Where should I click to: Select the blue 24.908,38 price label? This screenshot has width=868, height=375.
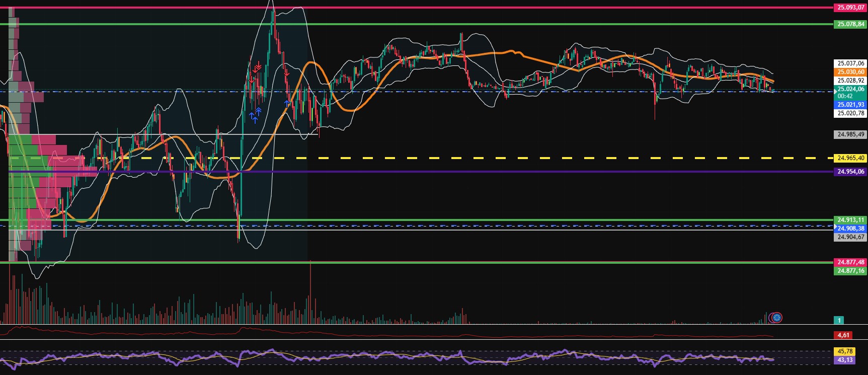[x=850, y=229]
